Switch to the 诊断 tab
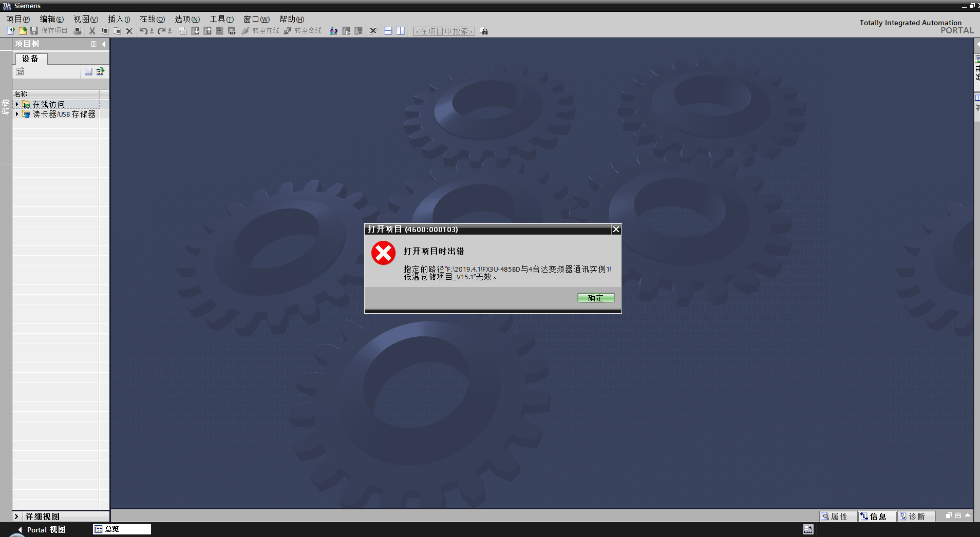This screenshot has width=980, height=537. 912,516
